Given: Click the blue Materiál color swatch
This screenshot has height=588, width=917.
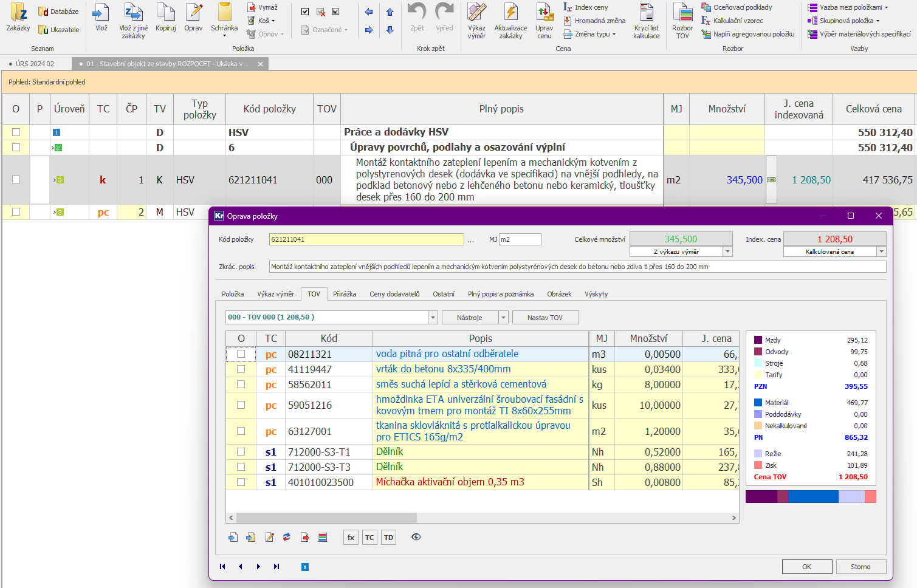Looking at the screenshot, I should coord(758,403).
